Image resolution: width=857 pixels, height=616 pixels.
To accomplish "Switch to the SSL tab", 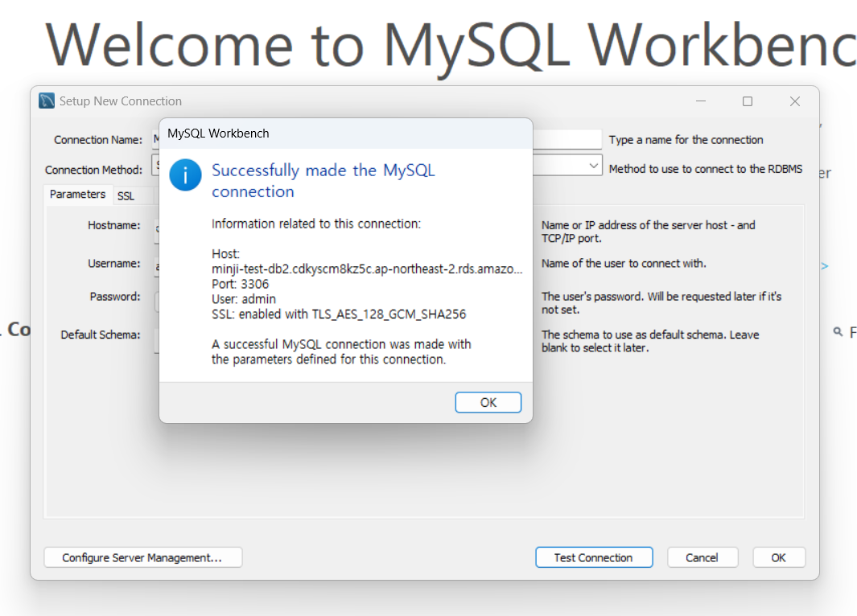I will click(126, 196).
